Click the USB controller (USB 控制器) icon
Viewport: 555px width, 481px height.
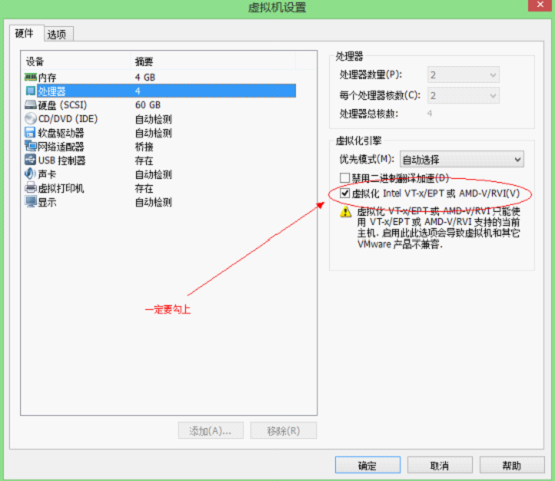tap(30, 160)
